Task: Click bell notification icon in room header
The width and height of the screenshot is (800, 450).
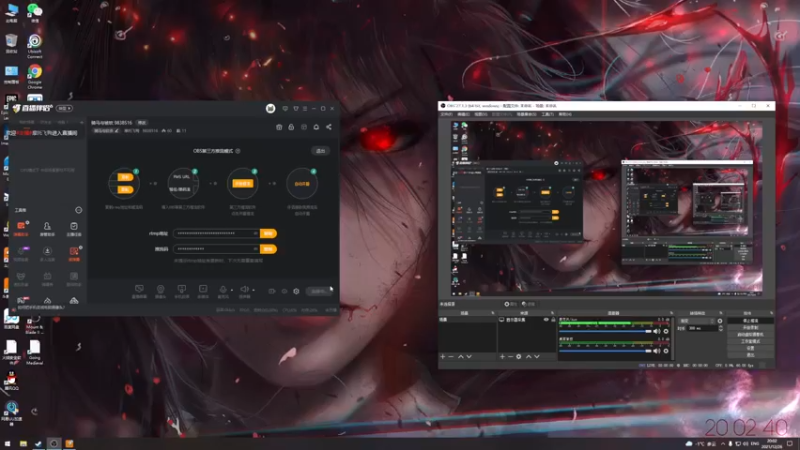Action: (x=316, y=127)
